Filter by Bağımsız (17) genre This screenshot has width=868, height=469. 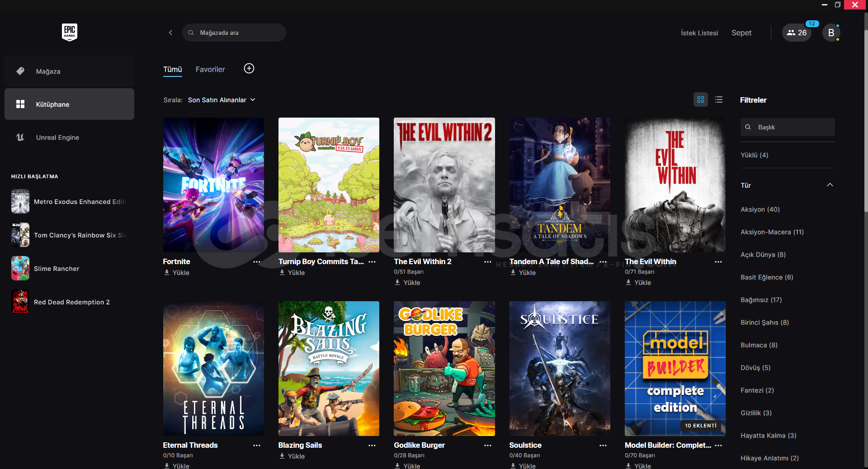pos(761,300)
